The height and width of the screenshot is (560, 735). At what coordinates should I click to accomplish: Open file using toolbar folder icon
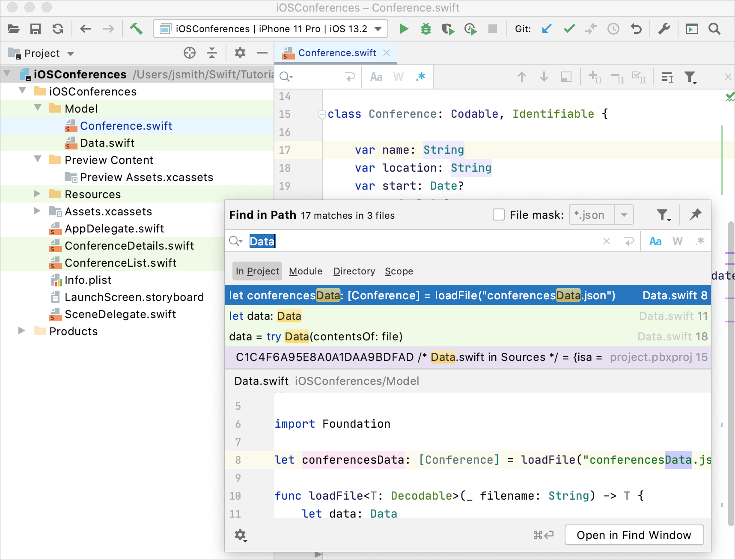coord(14,29)
